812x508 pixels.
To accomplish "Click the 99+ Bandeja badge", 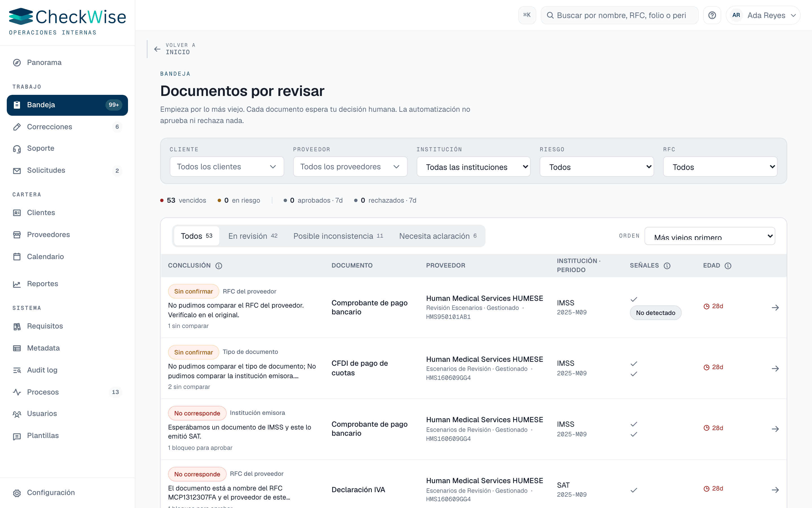I will tap(114, 105).
